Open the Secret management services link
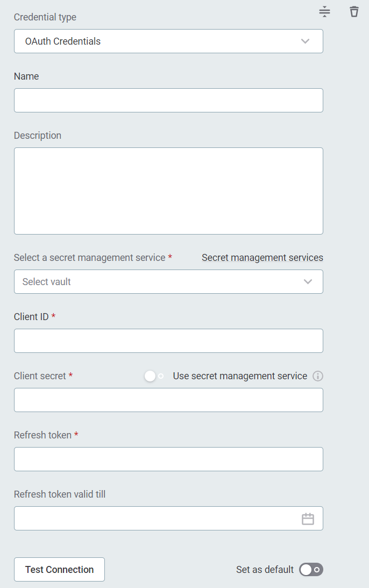 tap(262, 257)
